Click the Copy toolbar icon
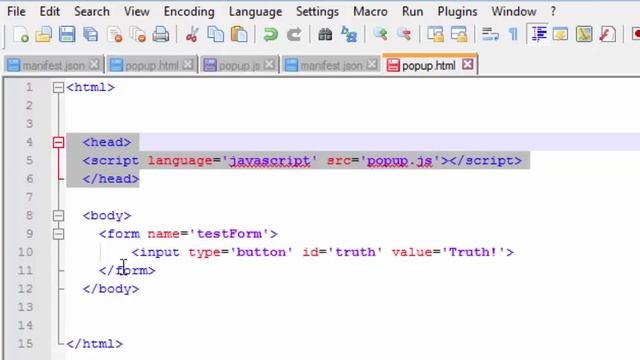 pos(216,35)
